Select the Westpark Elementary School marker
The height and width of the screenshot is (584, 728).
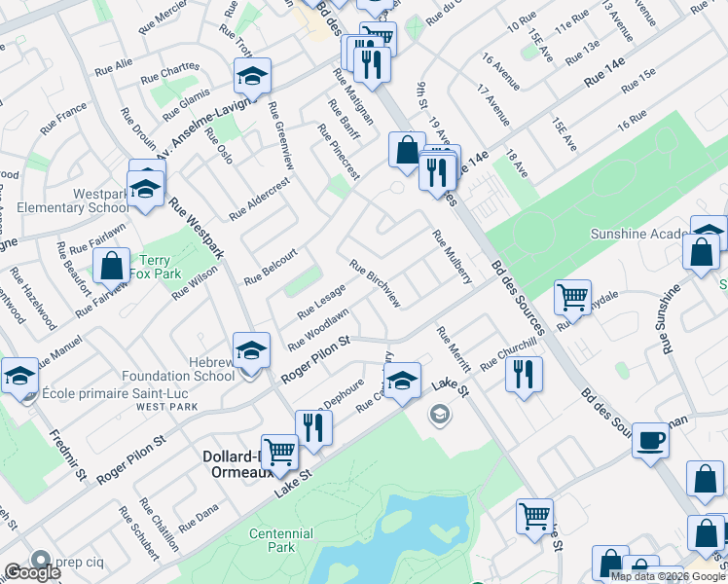click(x=145, y=191)
